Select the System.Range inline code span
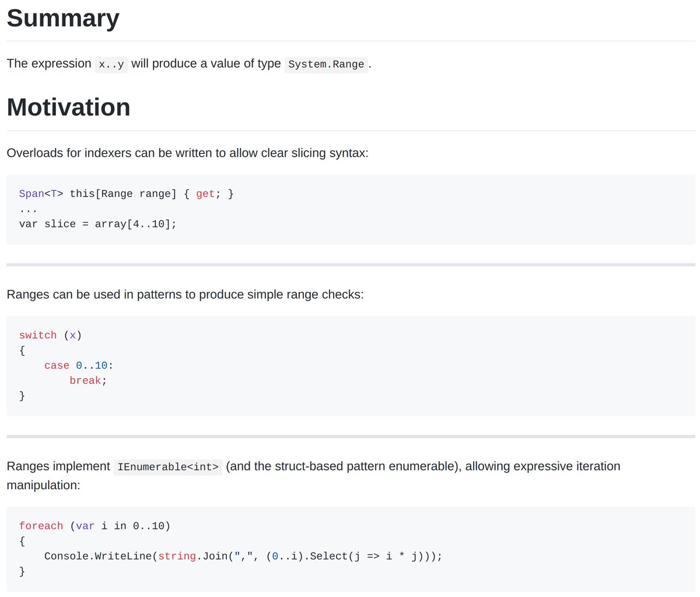The height and width of the screenshot is (597, 700). point(325,64)
